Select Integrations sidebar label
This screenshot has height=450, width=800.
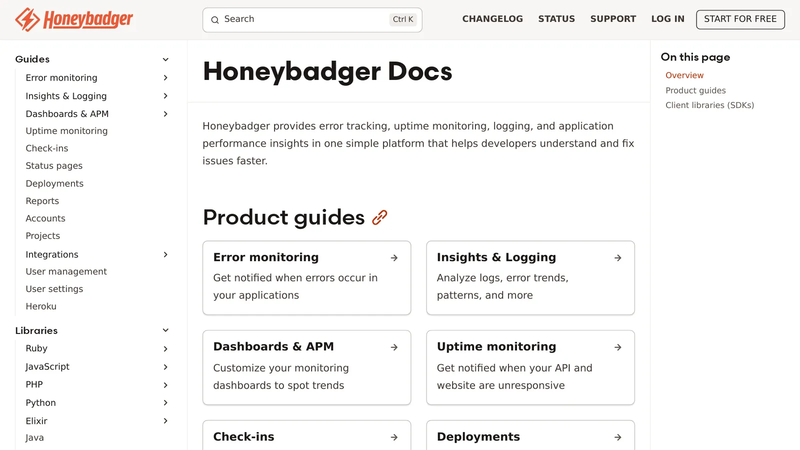(52, 254)
